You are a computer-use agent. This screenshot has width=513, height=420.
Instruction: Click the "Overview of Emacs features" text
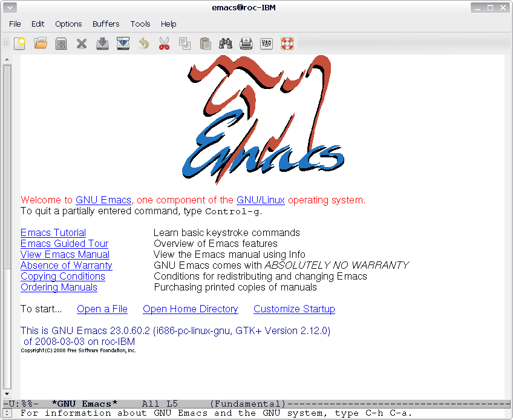coord(215,243)
